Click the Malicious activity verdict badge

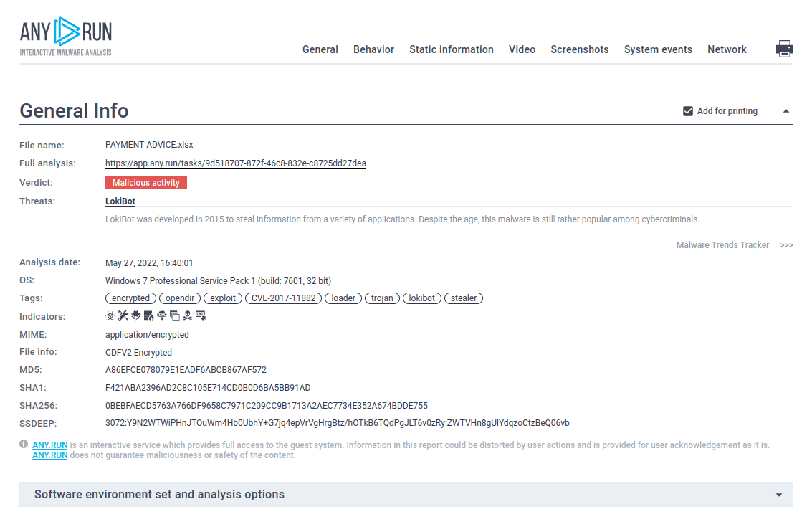point(145,183)
